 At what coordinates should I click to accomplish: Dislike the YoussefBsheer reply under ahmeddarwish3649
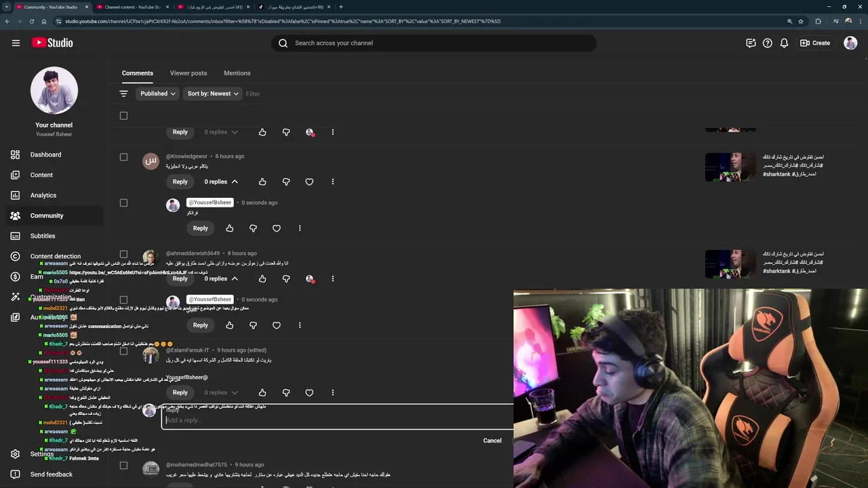[x=253, y=325]
